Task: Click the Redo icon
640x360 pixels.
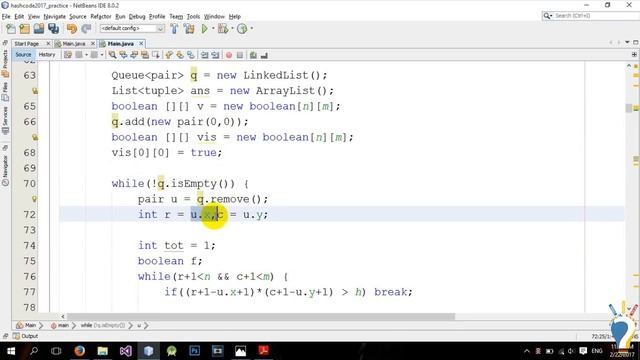Action: (x=86, y=29)
